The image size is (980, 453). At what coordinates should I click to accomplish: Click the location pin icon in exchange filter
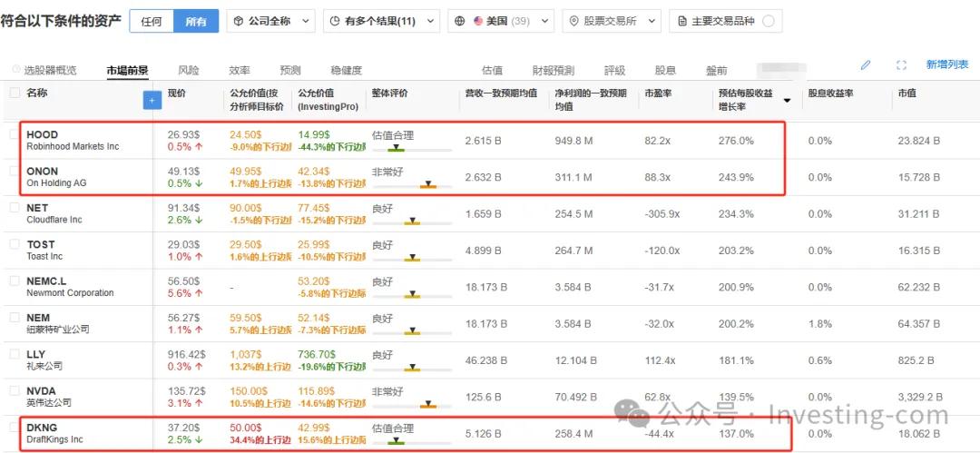[574, 21]
